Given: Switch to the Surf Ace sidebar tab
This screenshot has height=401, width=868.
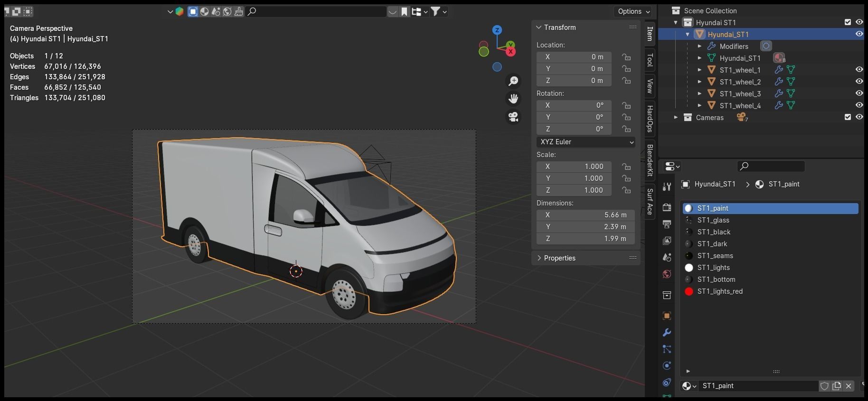Looking at the screenshot, I should 650,202.
